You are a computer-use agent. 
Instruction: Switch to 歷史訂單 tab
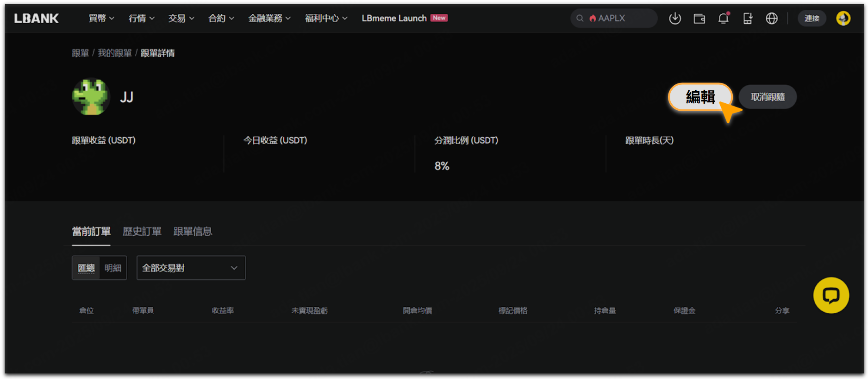pyautogui.click(x=142, y=231)
